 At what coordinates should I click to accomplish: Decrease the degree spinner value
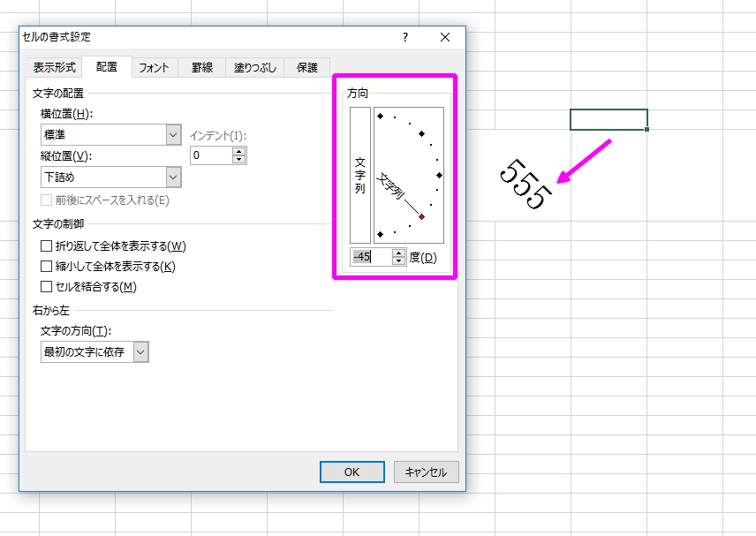click(398, 261)
